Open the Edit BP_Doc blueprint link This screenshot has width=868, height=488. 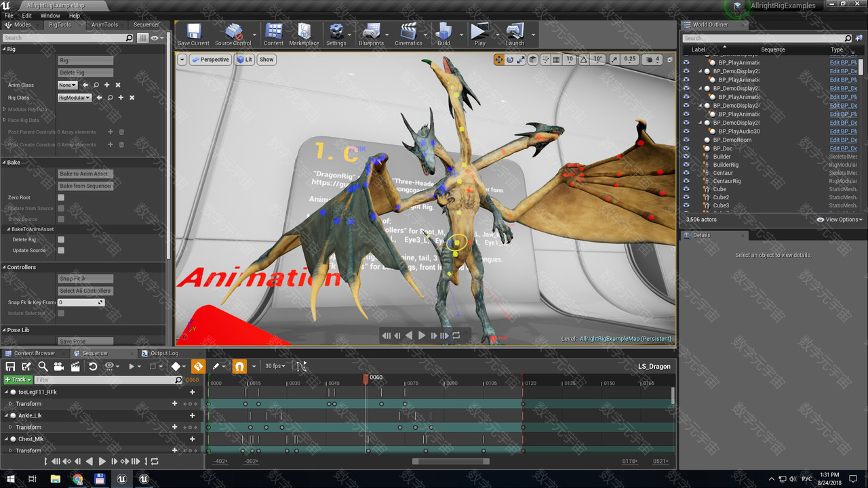tap(844, 148)
